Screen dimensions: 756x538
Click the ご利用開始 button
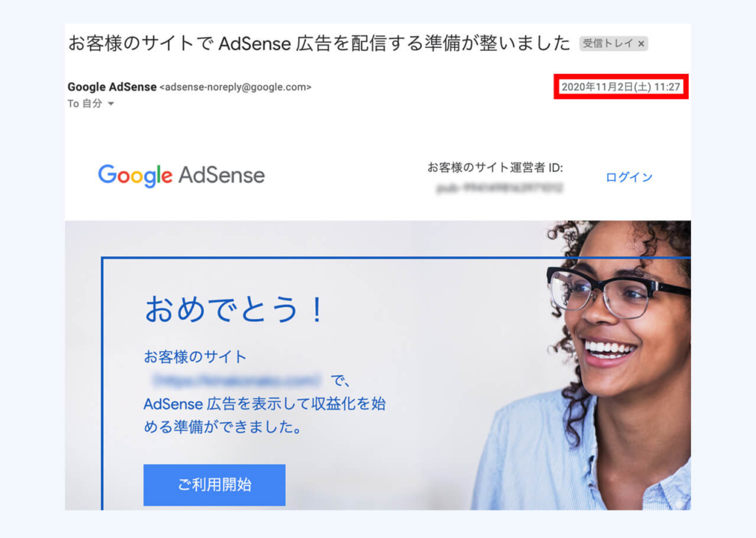(x=215, y=484)
